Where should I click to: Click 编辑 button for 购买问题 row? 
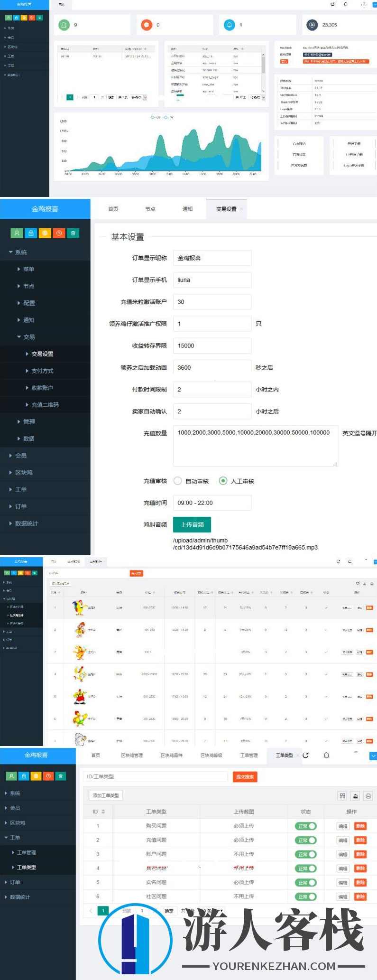(x=343, y=826)
